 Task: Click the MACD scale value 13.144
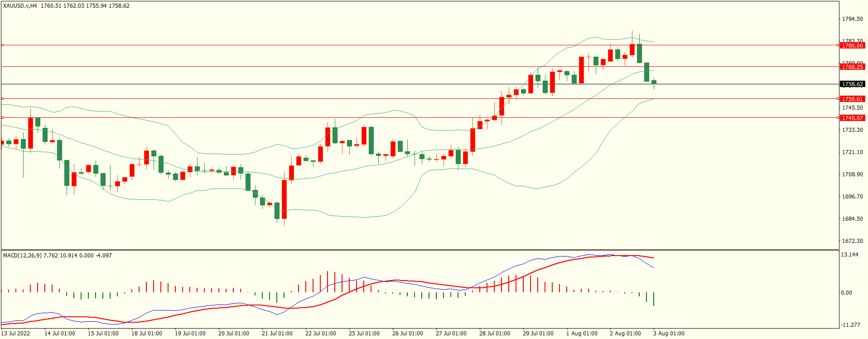click(849, 255)
